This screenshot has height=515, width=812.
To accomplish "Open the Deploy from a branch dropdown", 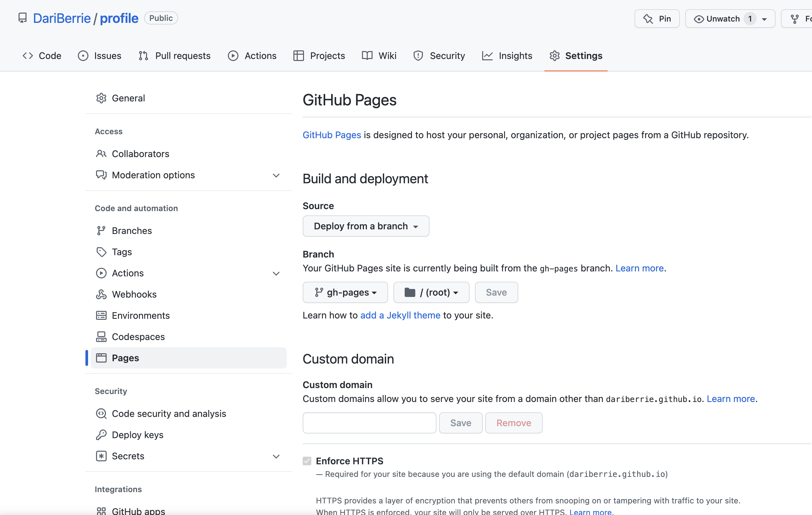I will [366, 226].
